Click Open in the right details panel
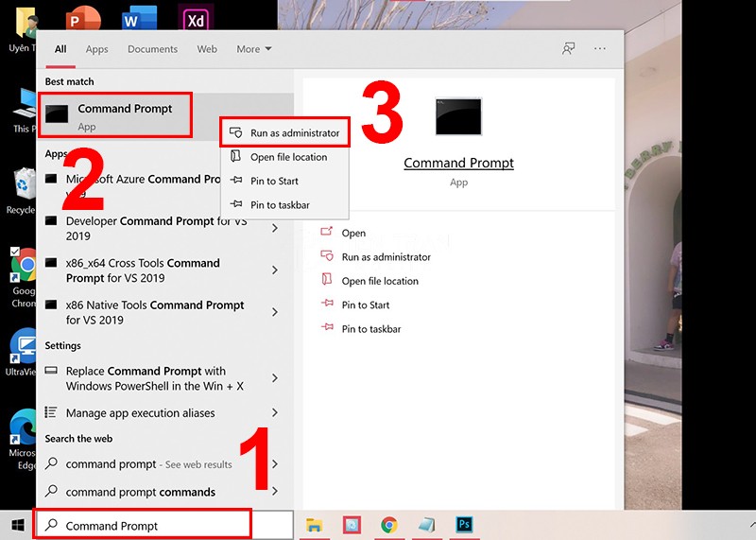Screen dimensions: 756x540 tap(353, 233)
